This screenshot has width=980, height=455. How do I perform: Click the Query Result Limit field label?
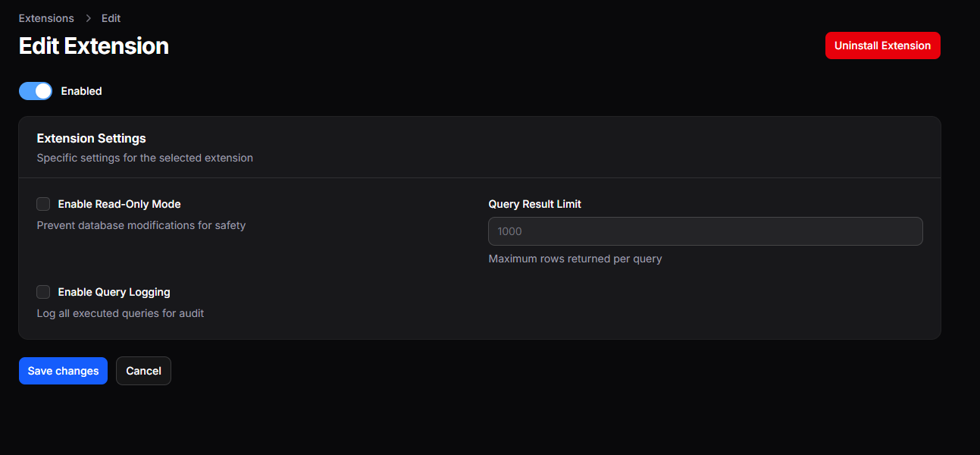534,204
